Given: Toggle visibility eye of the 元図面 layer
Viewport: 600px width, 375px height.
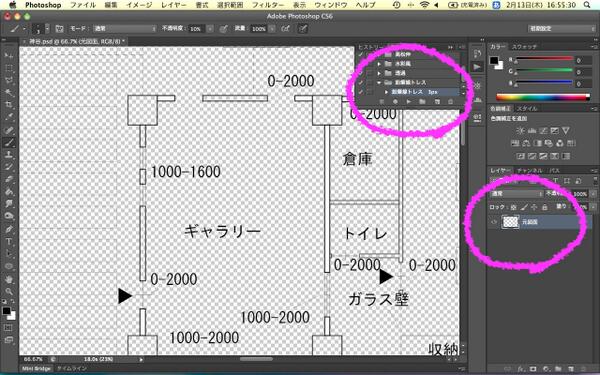Looking at the screenshot, I should [x=494, y=222].
